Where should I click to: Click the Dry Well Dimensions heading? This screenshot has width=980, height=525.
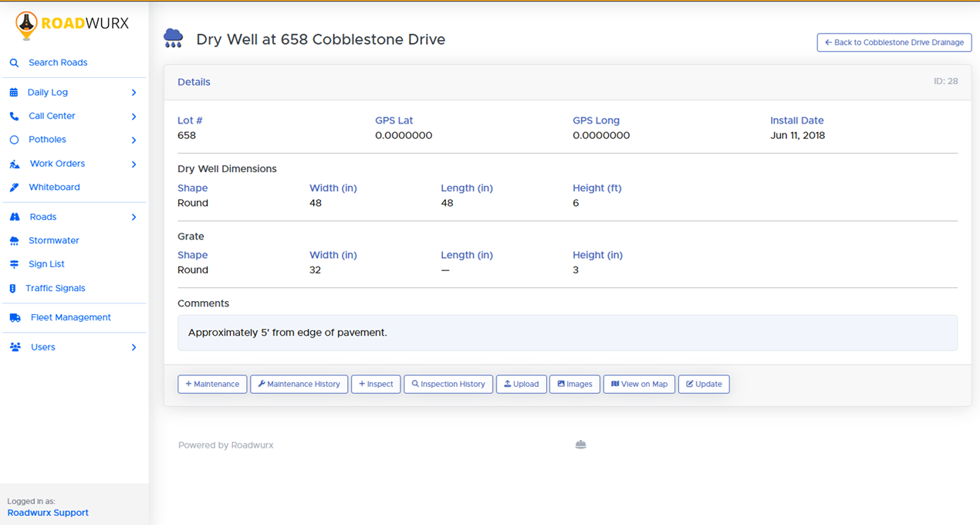pyautogui.click(x=227, y=169)
